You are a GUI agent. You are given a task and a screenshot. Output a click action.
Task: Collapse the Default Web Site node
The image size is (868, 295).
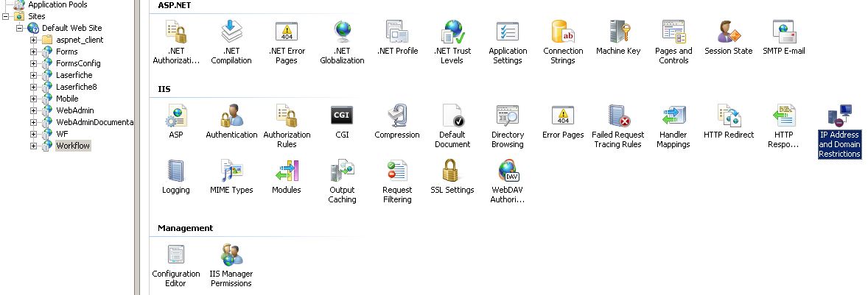19,28
